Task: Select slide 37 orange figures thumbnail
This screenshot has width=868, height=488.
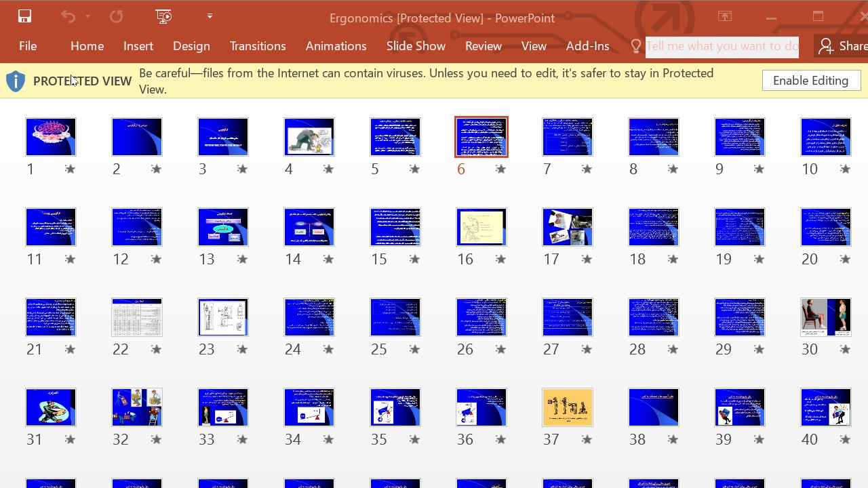Action: (568, 407)
